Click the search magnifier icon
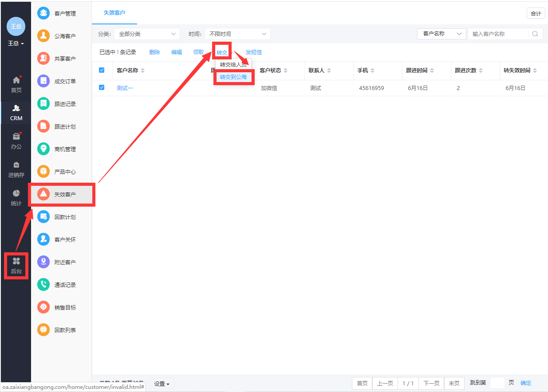The height and width of the screenshot is (392, 548). [535, 34]
